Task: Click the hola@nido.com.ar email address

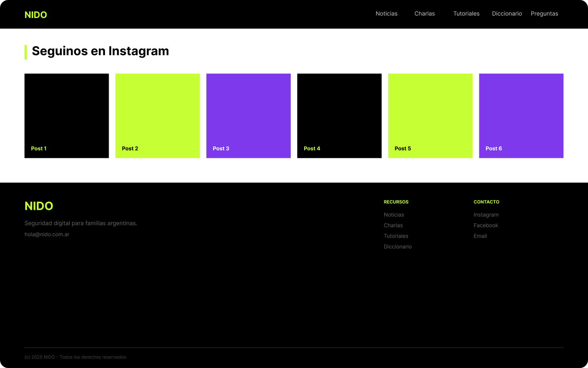Action: (x=47, y=234)
